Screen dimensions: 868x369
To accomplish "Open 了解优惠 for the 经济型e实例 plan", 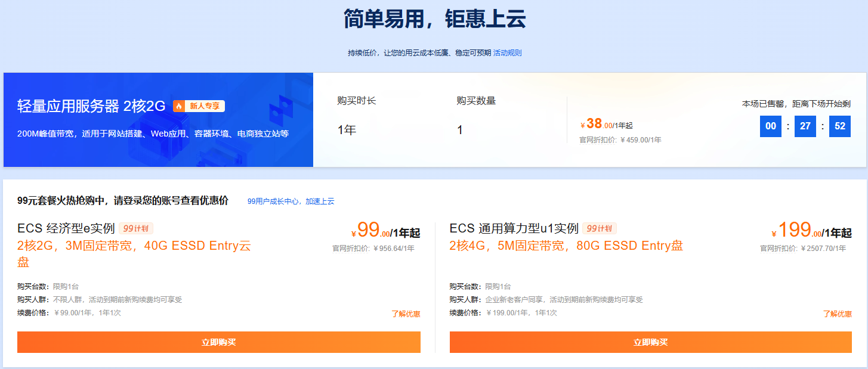I will tap(406, 314).
